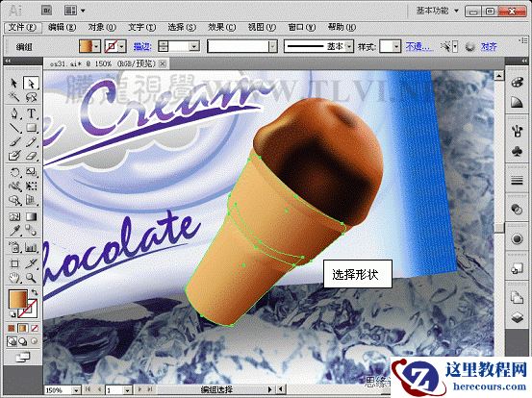Select the Artboard tool

13,263
